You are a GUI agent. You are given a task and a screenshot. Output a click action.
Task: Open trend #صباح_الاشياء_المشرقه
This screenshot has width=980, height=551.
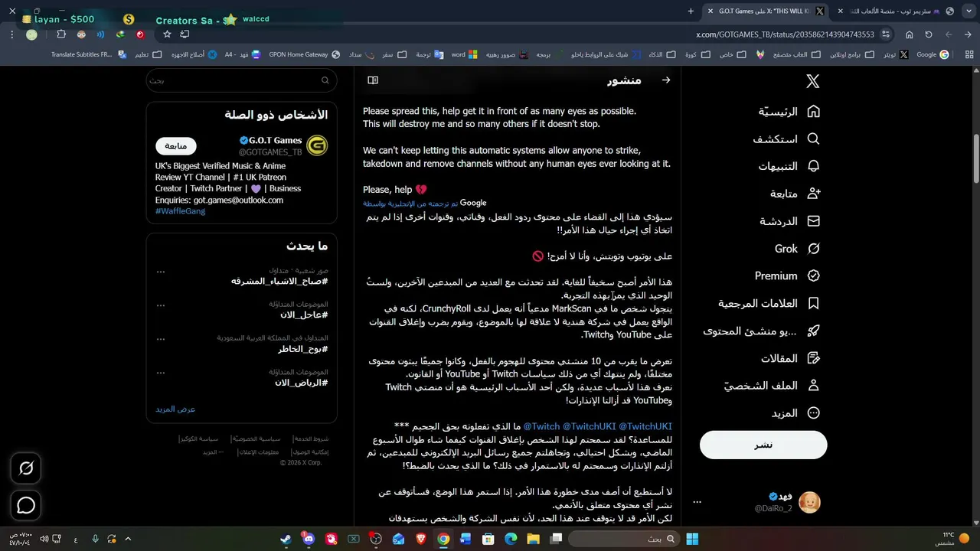tap(279, 281)
